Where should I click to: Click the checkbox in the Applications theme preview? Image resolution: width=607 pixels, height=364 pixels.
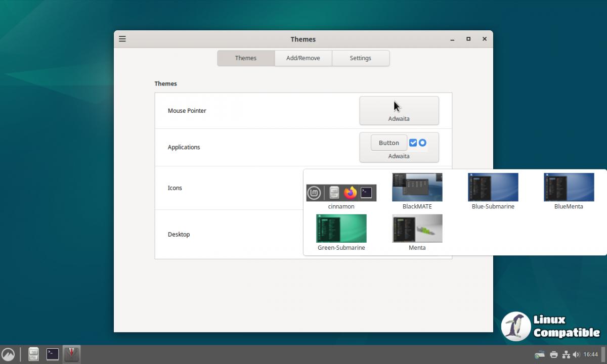pyautogui.click(x=413, y=143)
